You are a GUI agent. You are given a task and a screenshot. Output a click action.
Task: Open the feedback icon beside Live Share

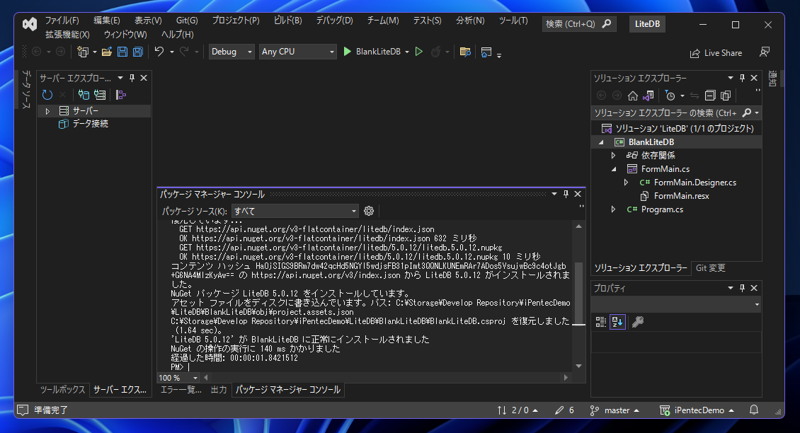click(x=764, y=53)
